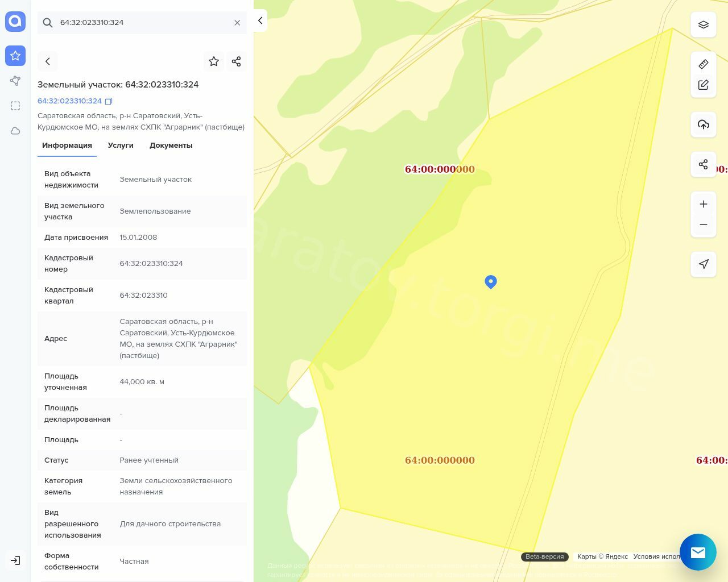Zoom in on the map
This screenshot has width=728, height=582.
[x=704, y=204]
